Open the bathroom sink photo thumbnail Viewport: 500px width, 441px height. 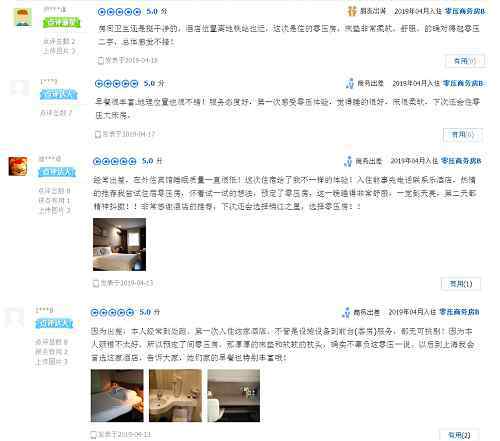coord(175,395)
